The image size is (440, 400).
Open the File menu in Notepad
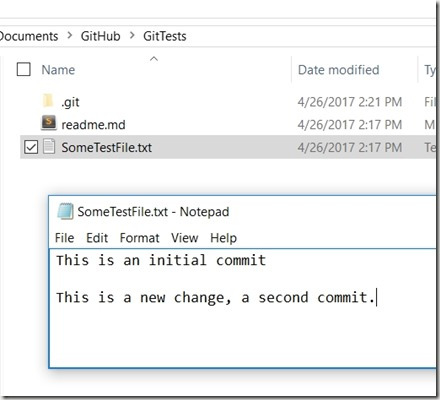tap(64, 238)
